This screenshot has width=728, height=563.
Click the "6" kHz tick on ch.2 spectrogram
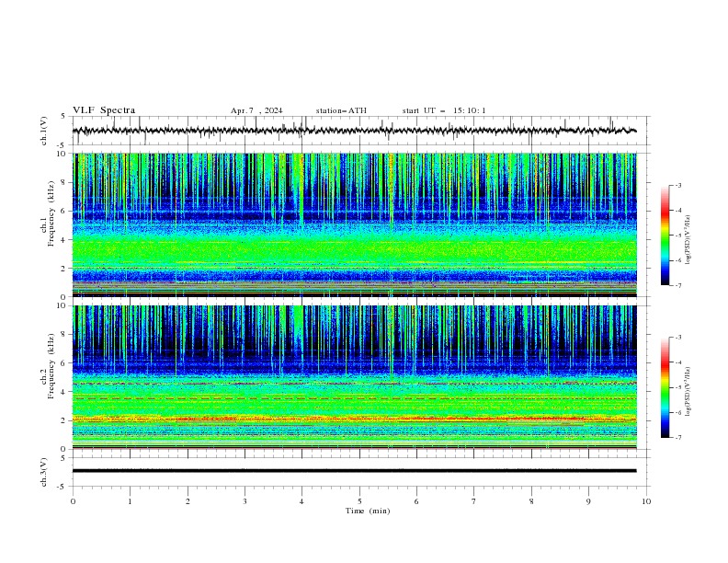pos(65,363)
